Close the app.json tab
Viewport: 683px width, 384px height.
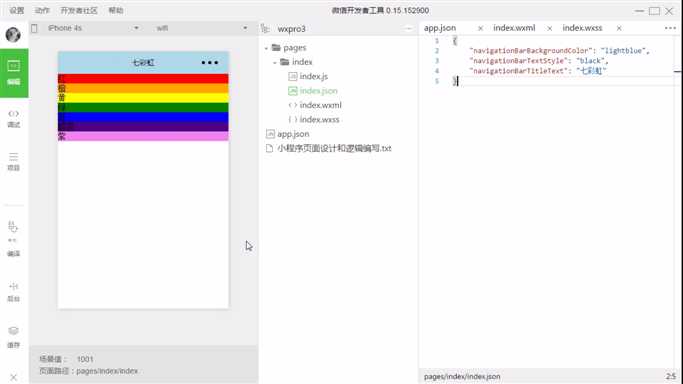click(480, 28)
